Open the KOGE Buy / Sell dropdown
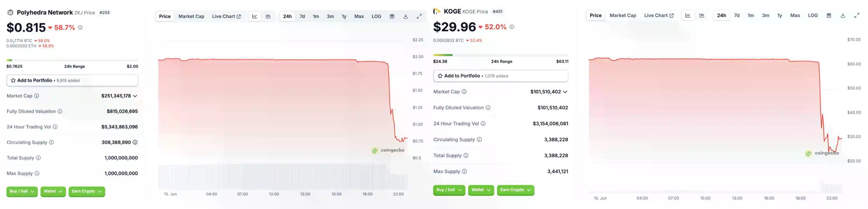Viewport: 868px width, 209px height. click(449, 190)
